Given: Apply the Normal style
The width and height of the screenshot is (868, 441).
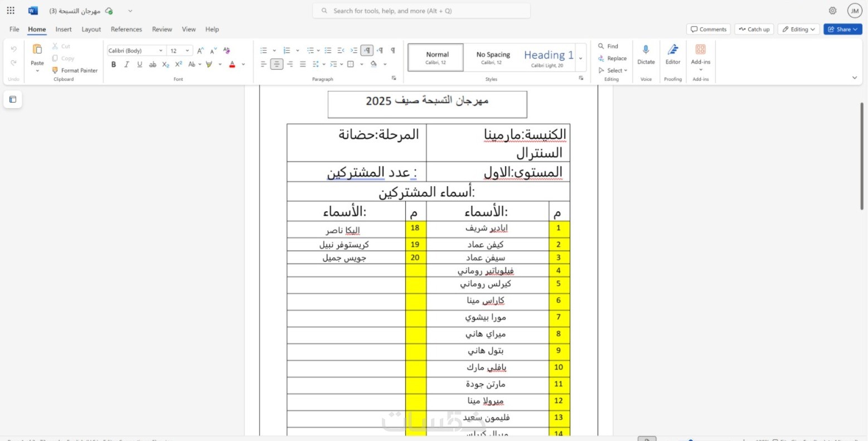Looking at the screenshot, I should pyautogui.click(x=436, y=57).
